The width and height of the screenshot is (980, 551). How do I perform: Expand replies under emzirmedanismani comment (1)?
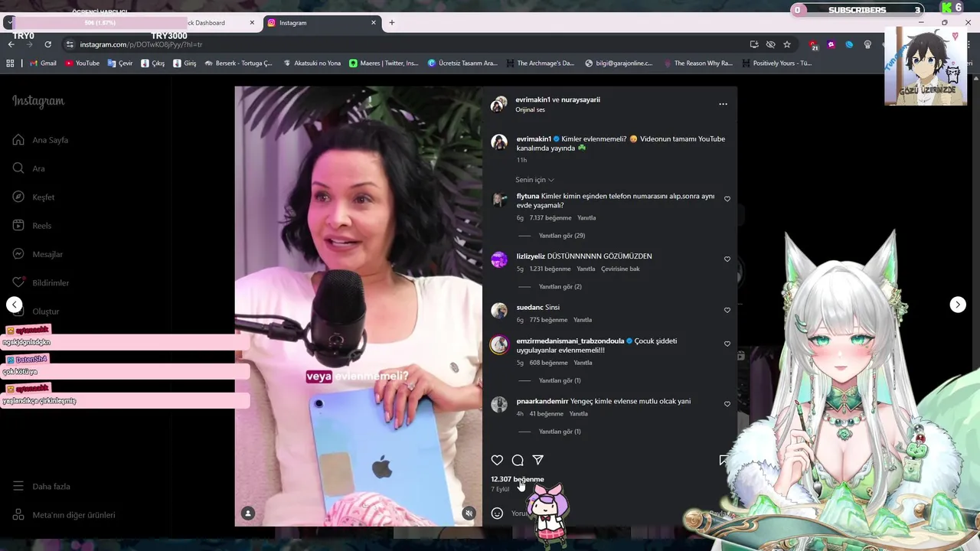pyautogui.click(x=560, y=380)
